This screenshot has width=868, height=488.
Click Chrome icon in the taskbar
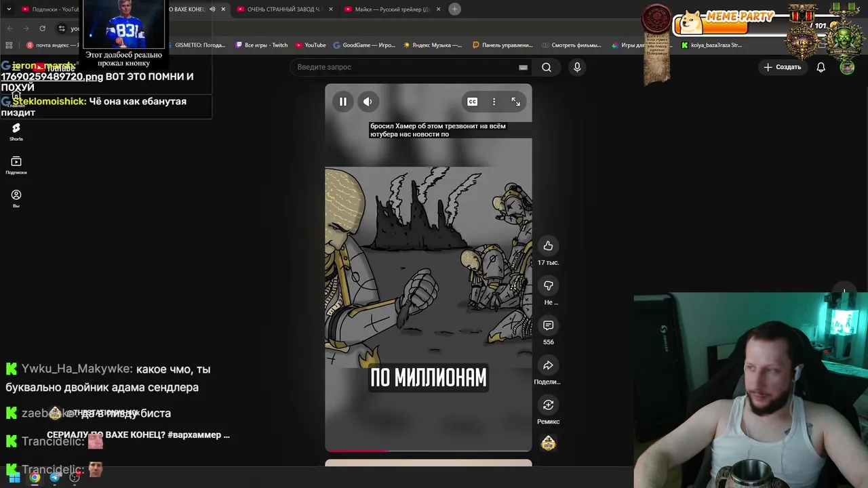[x=35, y=477]
